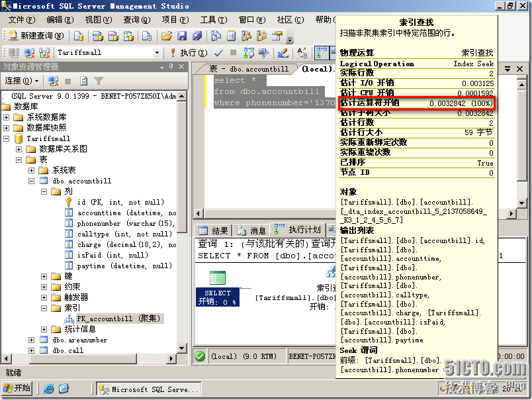Viewport: 532px width, 400px height.
Task: Click Microsoft SQL Server taskbar button
Action: pyautogui.click(x=149, y=389)
